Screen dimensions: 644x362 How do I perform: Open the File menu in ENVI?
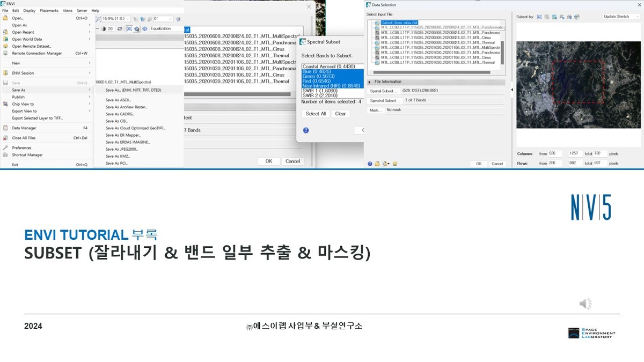point(4,10)
